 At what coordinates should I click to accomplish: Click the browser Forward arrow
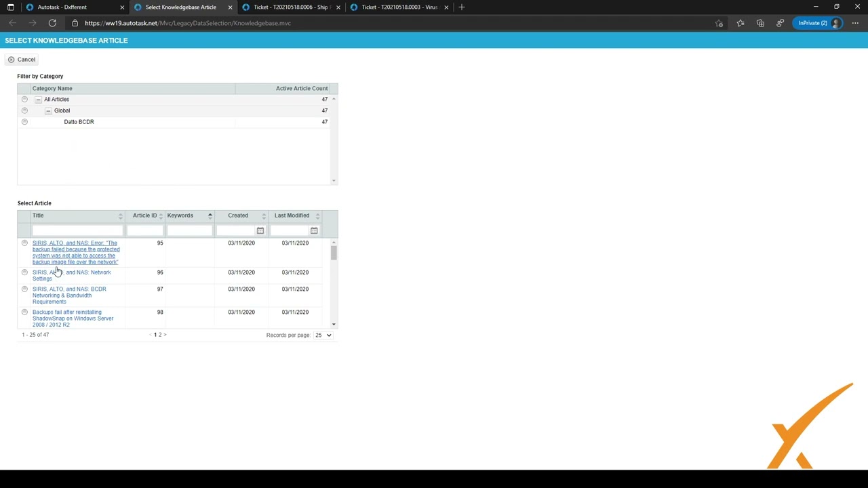[x=32, y=23]
